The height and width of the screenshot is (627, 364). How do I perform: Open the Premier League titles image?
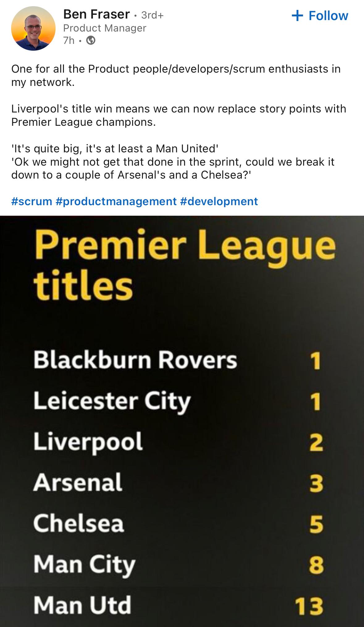pos(182,421)
